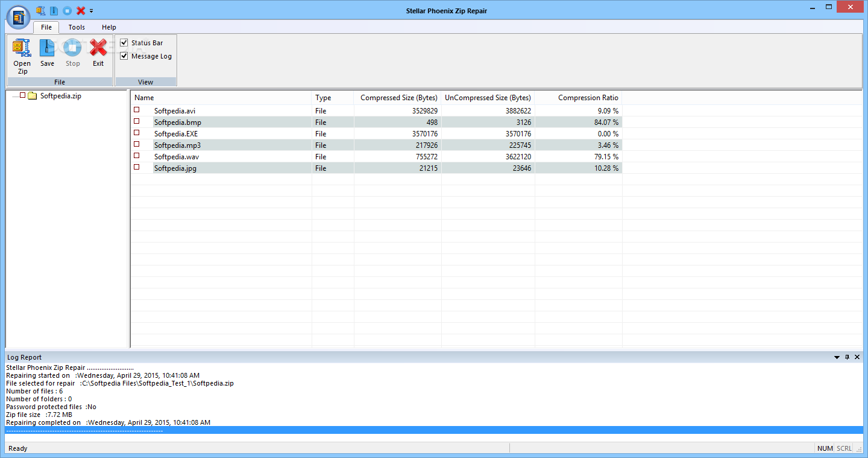The height and width of the screenshot is (458, 868).
Task: Click the 'Repairing completed on' log line
Action: click(x=108, y=422)
